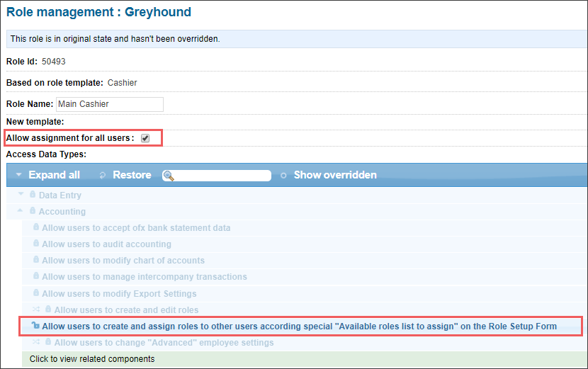
Task: Select Allow users to modify Export Settings
Action: pyautogui.click(x=119, y=294)
